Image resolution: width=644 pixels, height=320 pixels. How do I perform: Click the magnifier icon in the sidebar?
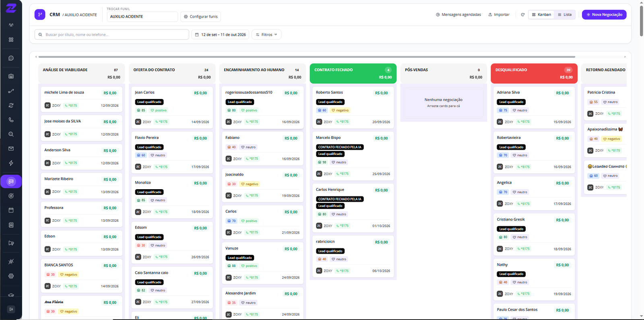tap(11, 134)
